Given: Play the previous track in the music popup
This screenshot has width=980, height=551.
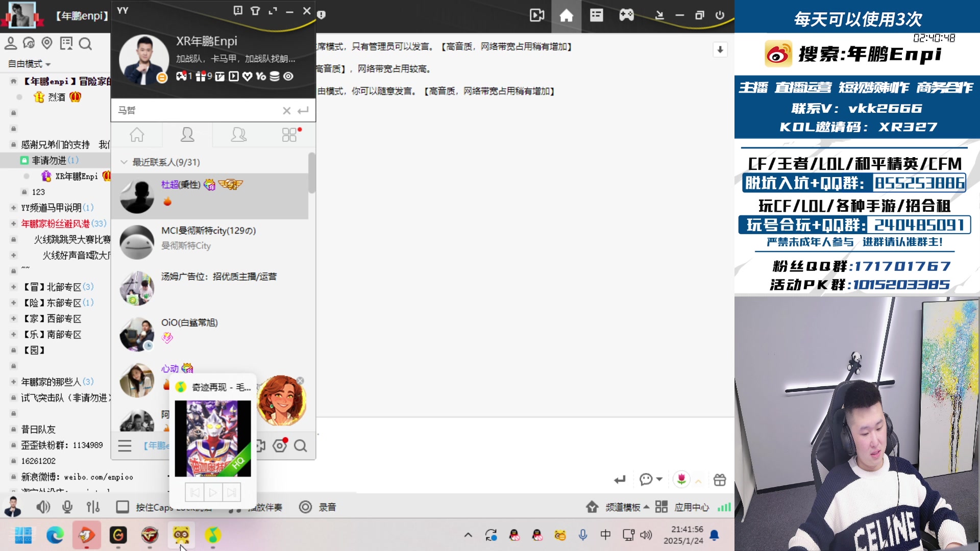Looking at the screenshot, I should [x=194, y=492].
